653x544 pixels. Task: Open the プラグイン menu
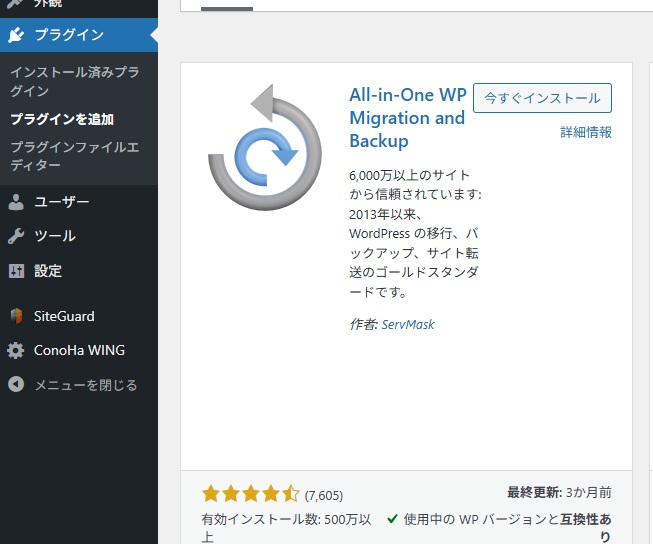(68, 35)
